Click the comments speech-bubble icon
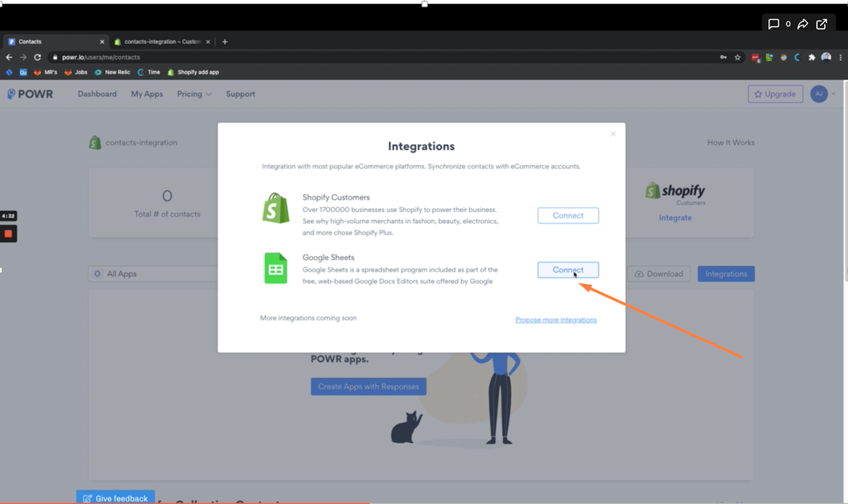Image resolution: width=848 pixels, height=504 pixels. pos(773,24)
